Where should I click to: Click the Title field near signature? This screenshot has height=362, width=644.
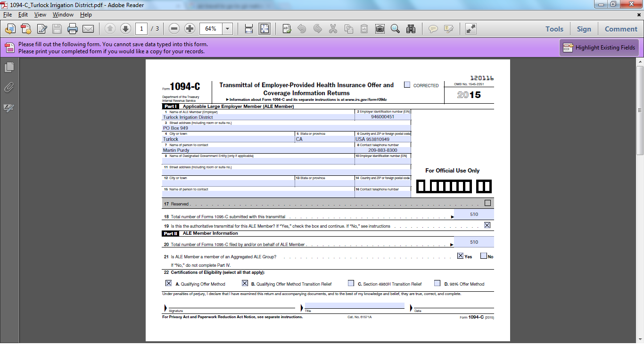click(x=354, y=305)
